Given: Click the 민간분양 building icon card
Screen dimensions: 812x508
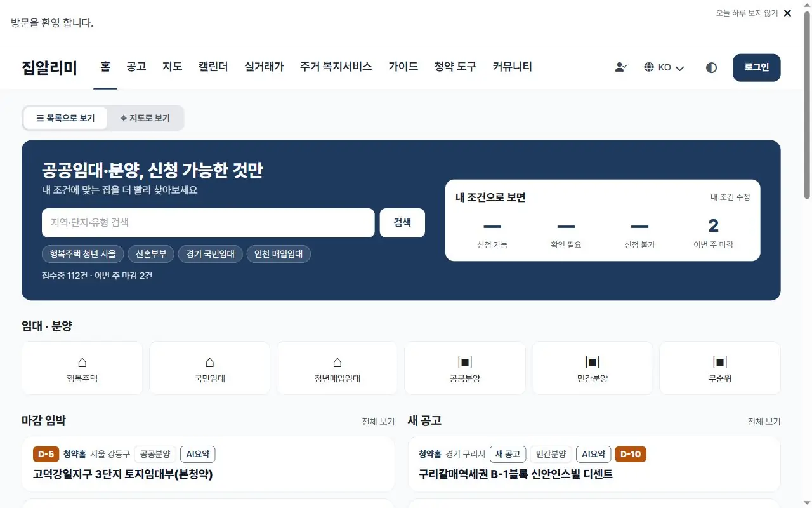Looking at the screenshot, I should (593, 368).
